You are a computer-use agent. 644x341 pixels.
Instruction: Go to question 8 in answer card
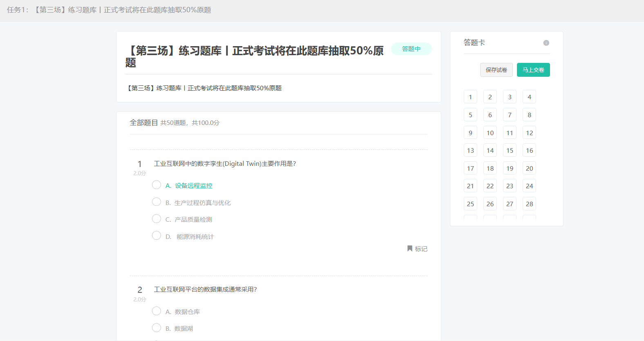click(529, 115)
